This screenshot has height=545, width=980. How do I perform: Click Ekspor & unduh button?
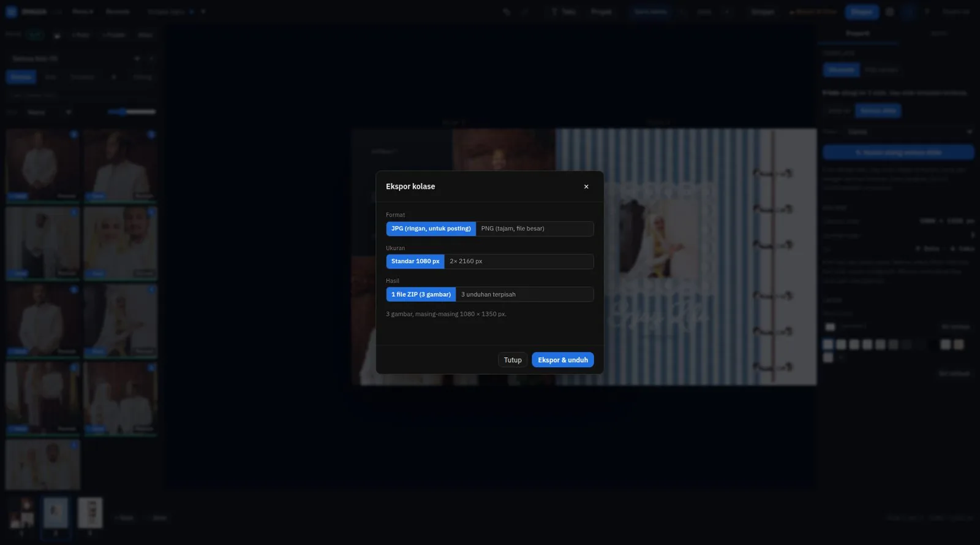(x=563, y=360)
